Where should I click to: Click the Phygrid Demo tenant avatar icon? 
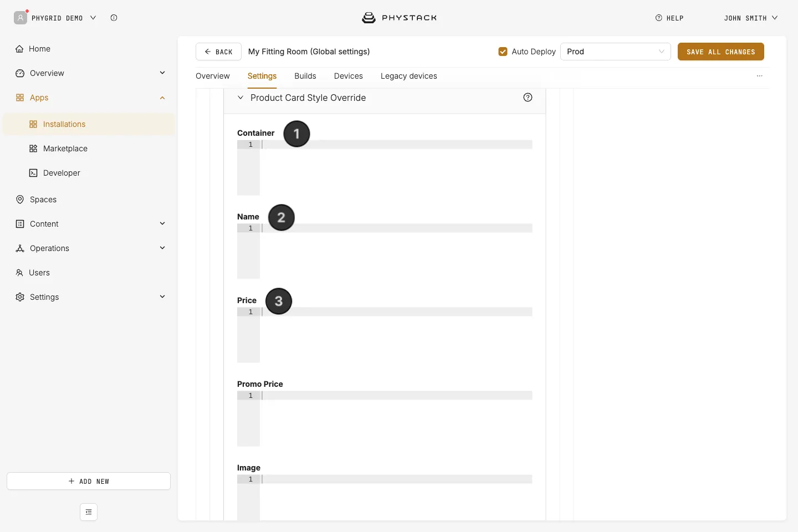pos(21,18)
